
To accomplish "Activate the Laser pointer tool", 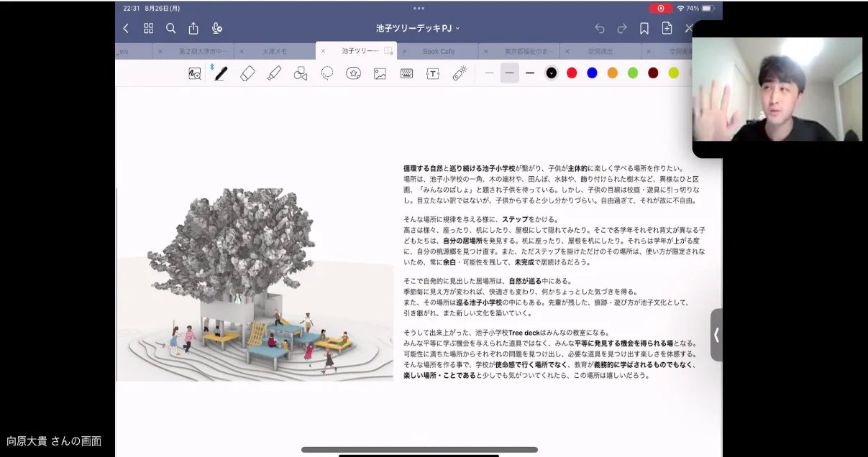I will click(x=460, y=73).
